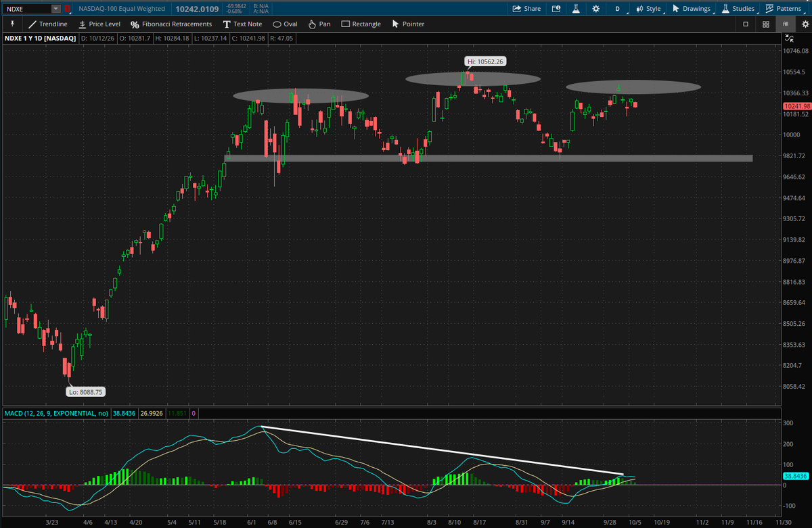Select the gray oval above the Hi label
This screenshot has height=528, width=812.
click(x=473, y=78)
